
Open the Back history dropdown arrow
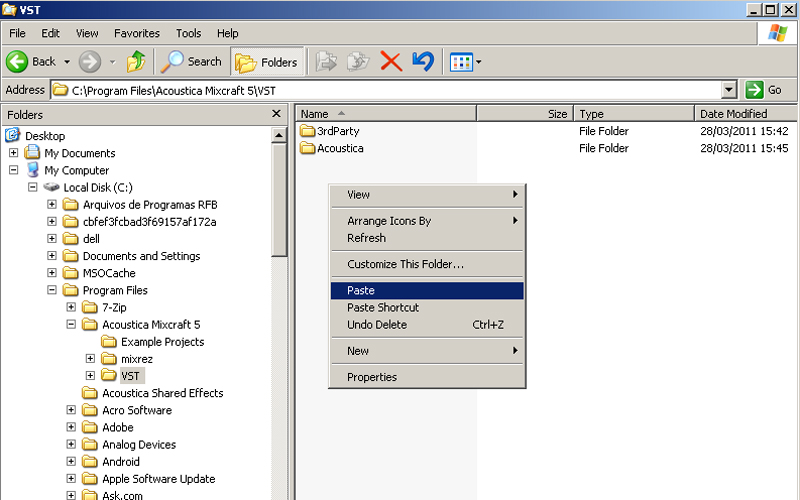click(x=67, y=62)
